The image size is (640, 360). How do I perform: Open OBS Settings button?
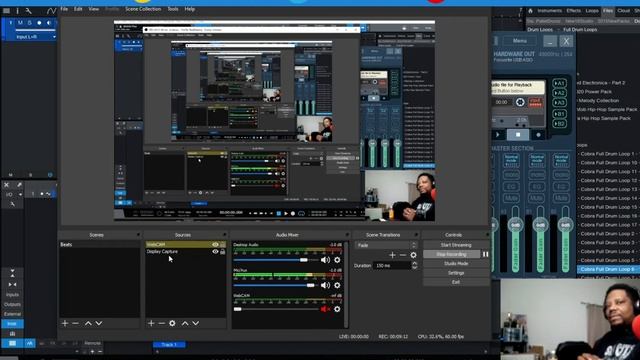[456, 273]
